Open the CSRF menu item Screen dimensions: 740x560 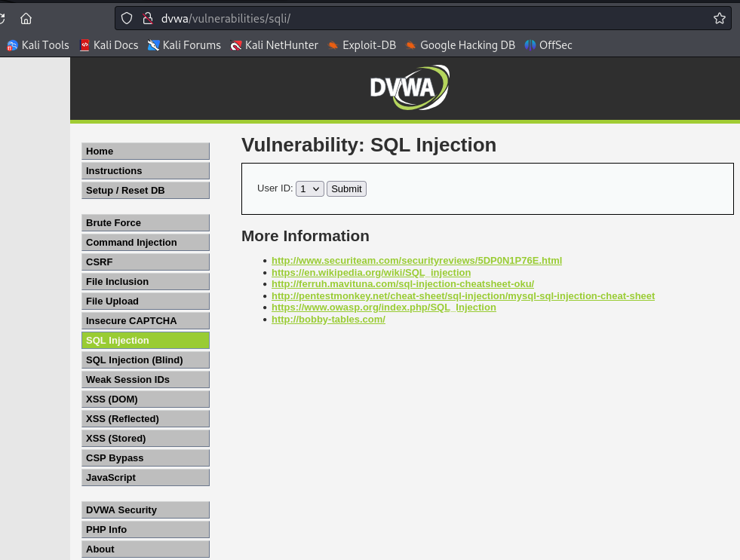click(x=146, y=262)
